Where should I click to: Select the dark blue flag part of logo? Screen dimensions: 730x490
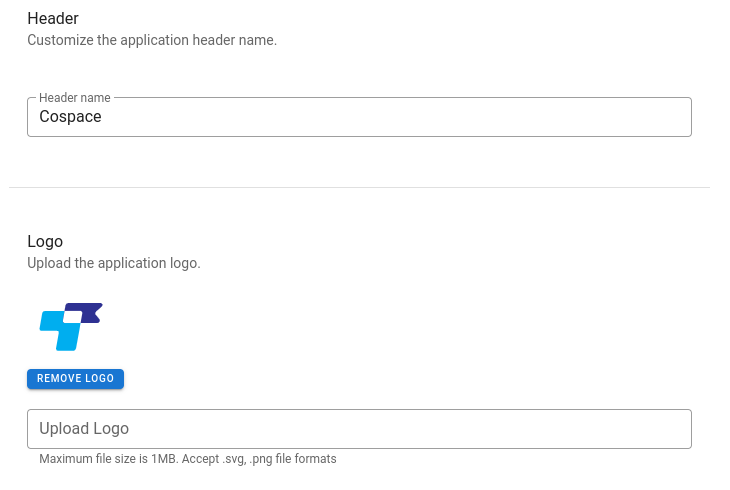[x=90, y=312]
